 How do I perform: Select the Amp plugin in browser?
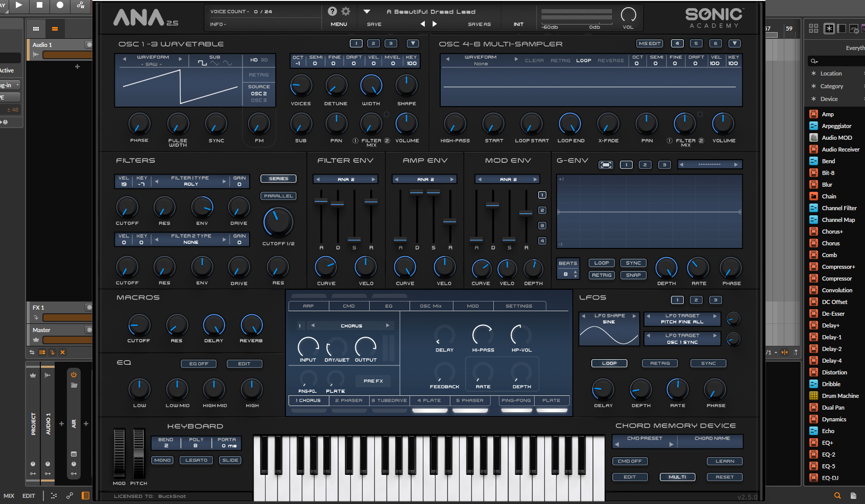tap(827, 114)
